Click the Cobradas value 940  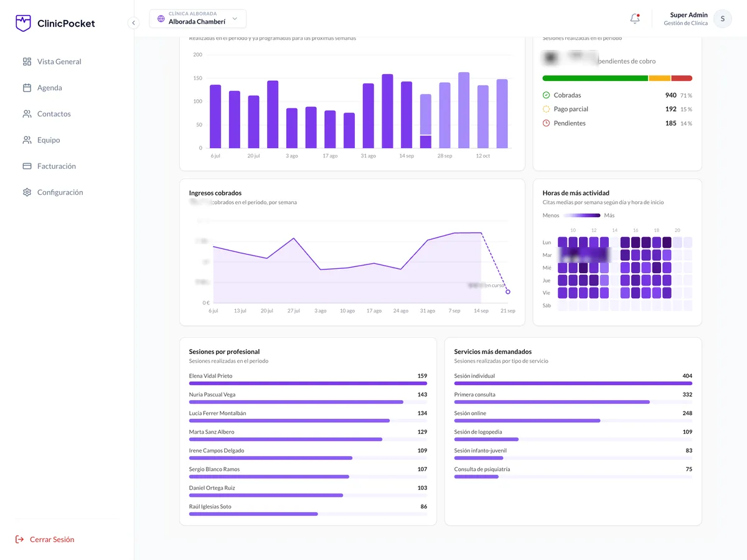[670, 95]
